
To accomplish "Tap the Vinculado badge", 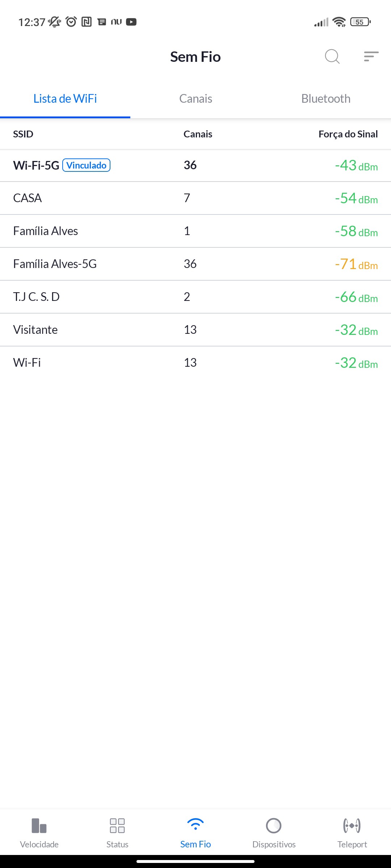I will [x=87, y=165].
